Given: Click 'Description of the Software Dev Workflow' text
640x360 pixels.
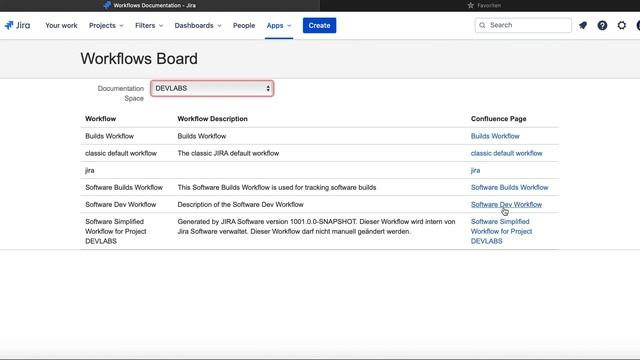Looking at the screenshot, I should tap(240, 204).
